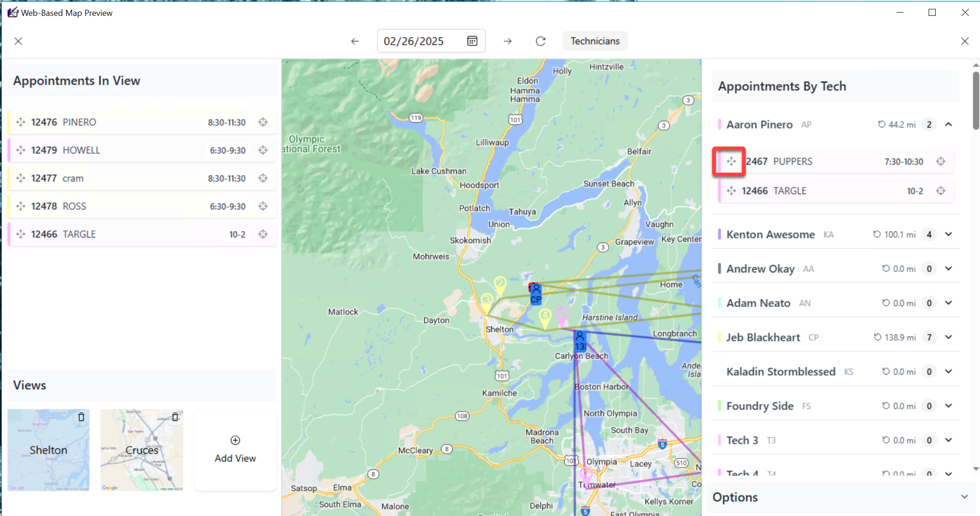The height and width of the screenshot is (516, 980).
Task: Expand the Options panel
Action: point(964,497)
